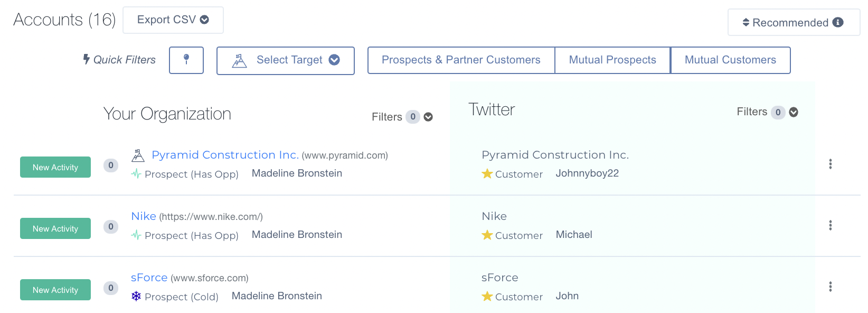Toggle Prospects & Partner Customers filter
Viewport: 868px width, 313px height.
tap(461, 60)
